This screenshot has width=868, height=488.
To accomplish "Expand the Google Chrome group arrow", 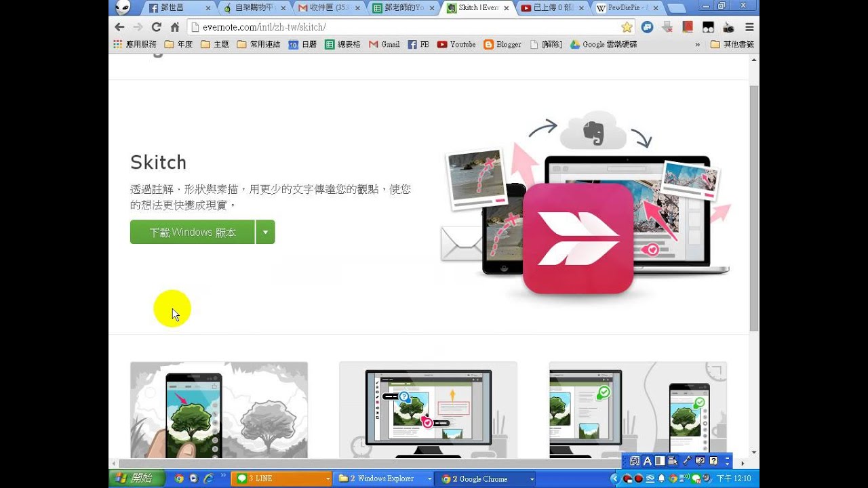I will 532,479.
